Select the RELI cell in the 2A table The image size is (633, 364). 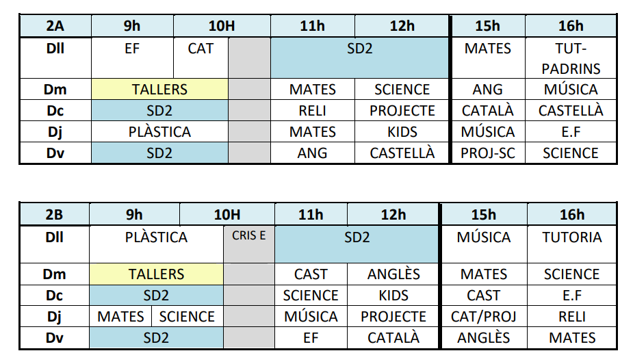click(x=312, y=111)
